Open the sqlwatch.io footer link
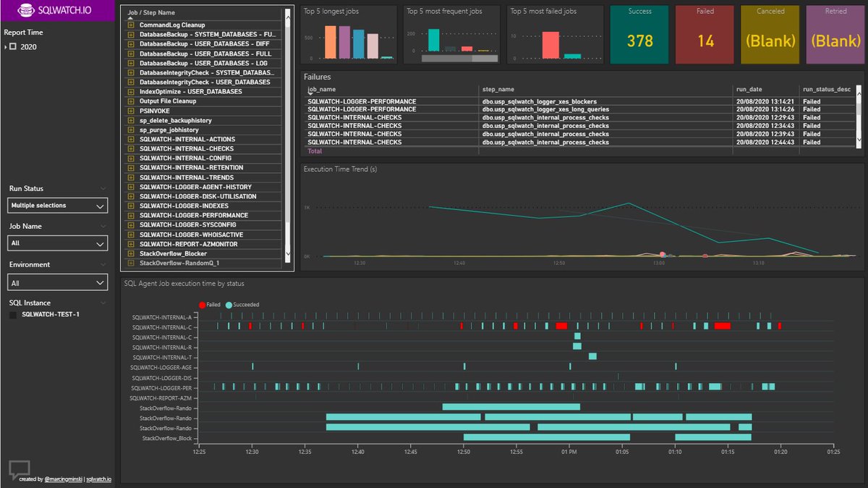 pyautogui.click(x=99, y=479)
